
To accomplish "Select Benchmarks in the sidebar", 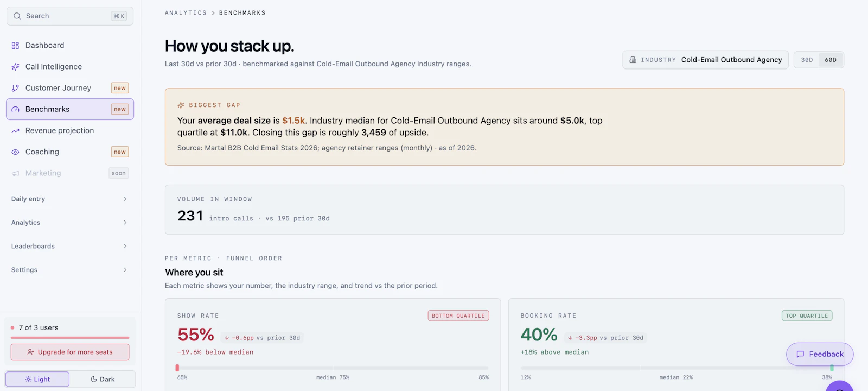I will [x=69, y=109].
